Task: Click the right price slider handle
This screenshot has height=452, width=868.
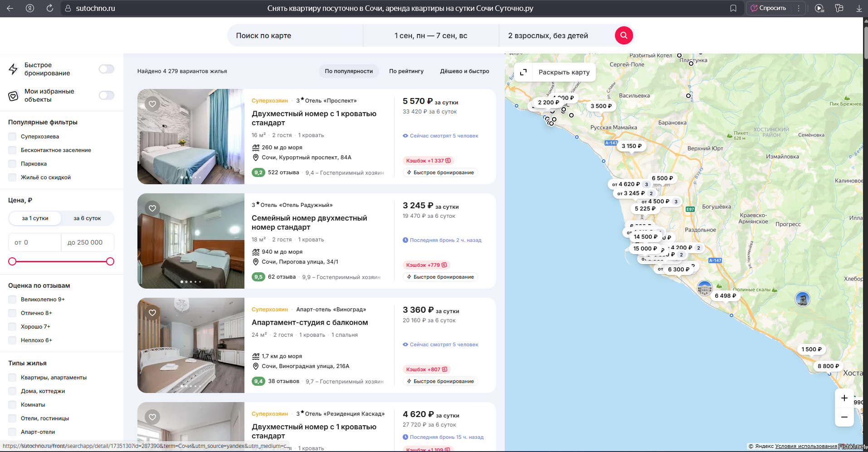Action: click(x=110, y=261)
